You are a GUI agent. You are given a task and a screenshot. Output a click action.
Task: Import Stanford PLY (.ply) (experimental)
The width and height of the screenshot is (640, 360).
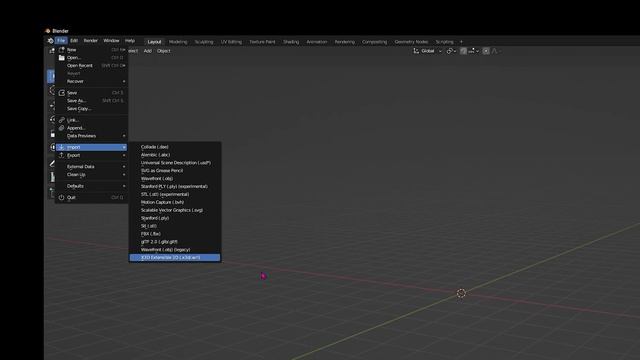(175, 186)
